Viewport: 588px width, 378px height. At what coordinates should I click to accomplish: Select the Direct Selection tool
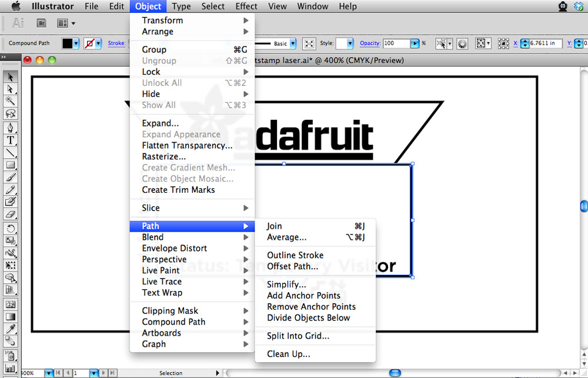click(11, 89)
